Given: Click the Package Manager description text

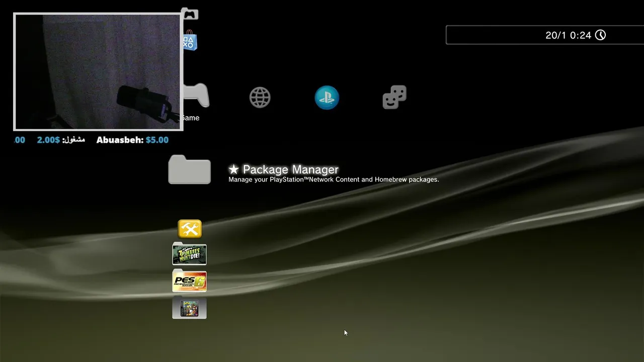Looking at the screenshot, I should pos(334,179).
